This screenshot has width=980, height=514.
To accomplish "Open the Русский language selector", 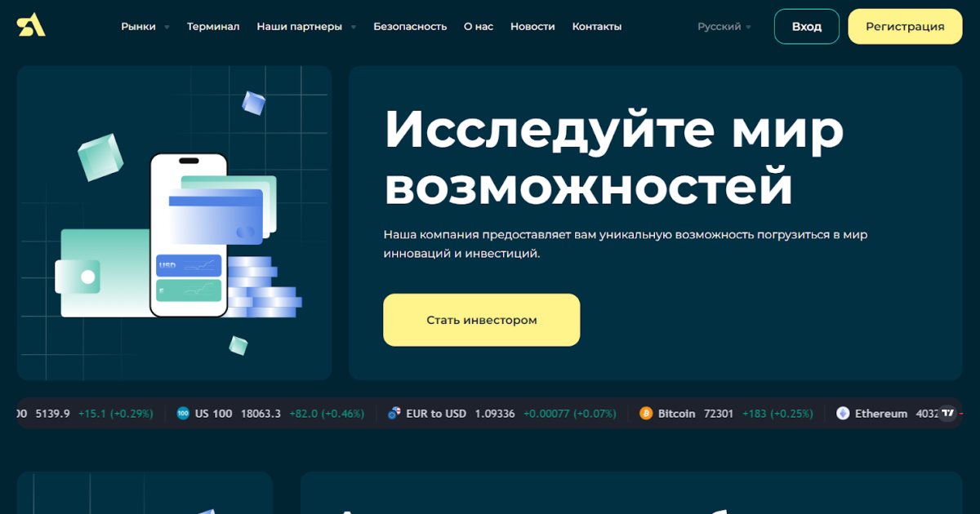I will click(724, 26).
